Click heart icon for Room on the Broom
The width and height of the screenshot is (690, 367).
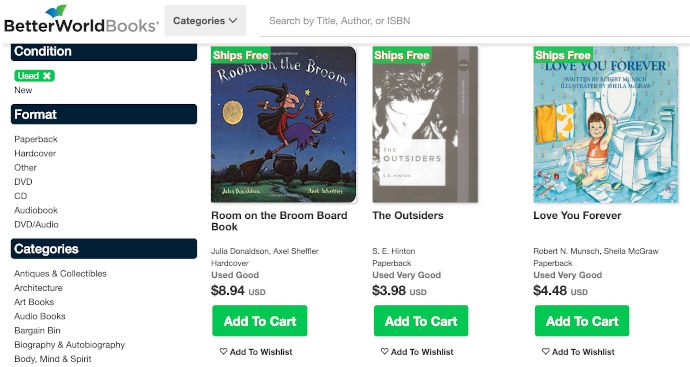click(x=223, y=352)
